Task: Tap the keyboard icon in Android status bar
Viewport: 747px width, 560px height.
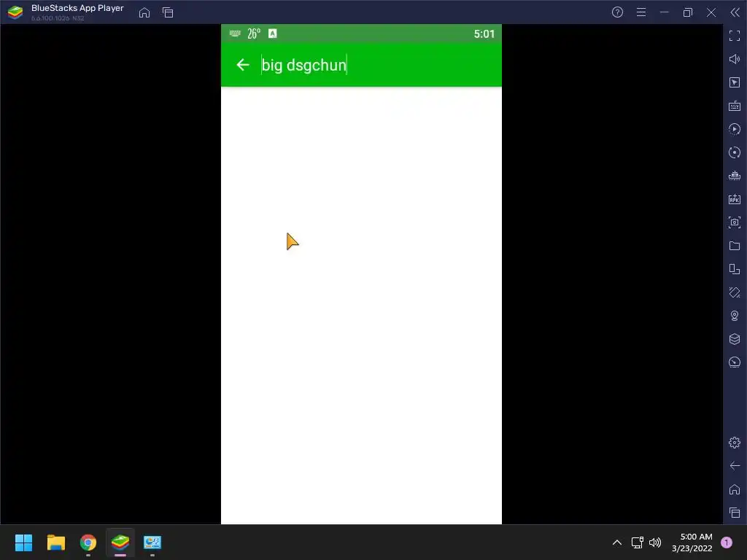Action: (x=235, y=34)
